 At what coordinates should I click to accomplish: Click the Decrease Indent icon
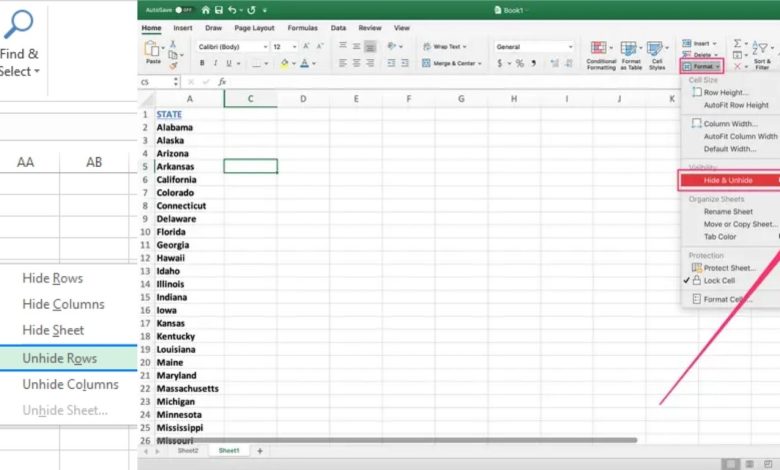click(x=391, y=63)
